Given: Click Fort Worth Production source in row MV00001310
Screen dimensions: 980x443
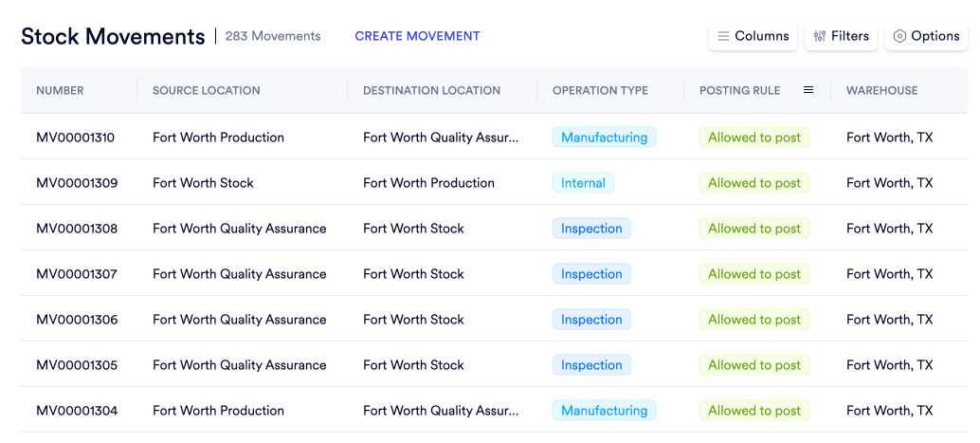Looking at the screenshot, I should point(218,137).
